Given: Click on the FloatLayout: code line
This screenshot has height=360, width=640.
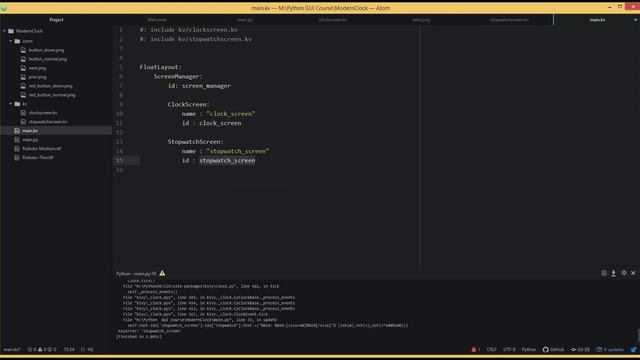Looking at the screenshot, I should coord(160,67).
